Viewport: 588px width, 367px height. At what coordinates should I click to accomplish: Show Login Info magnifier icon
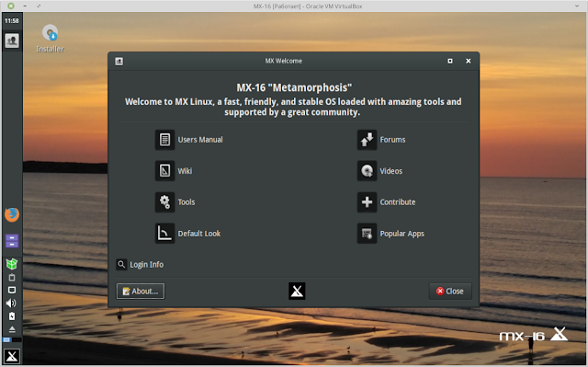coord(121,264)
